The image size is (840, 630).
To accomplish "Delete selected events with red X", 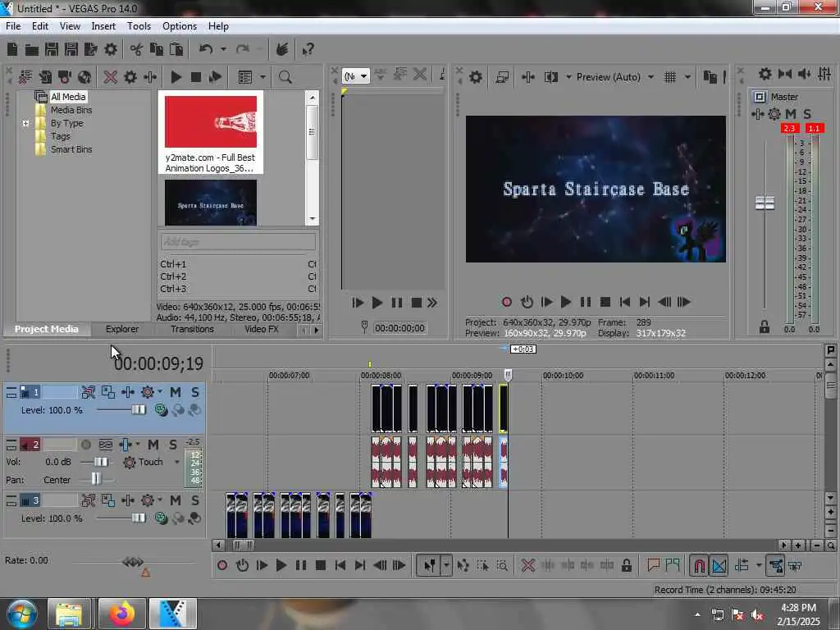I will [x=528, y=565].
